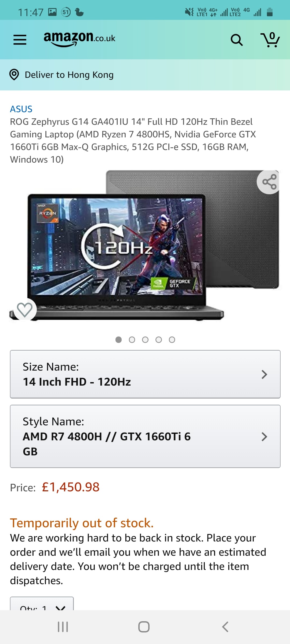Open the ASUS brand link

(21, 109)
